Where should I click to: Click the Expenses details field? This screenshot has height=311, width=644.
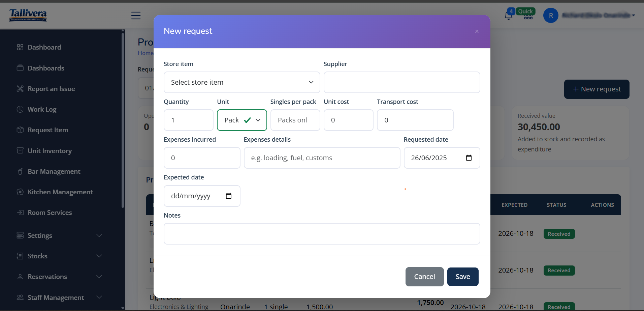pos(322,158)
